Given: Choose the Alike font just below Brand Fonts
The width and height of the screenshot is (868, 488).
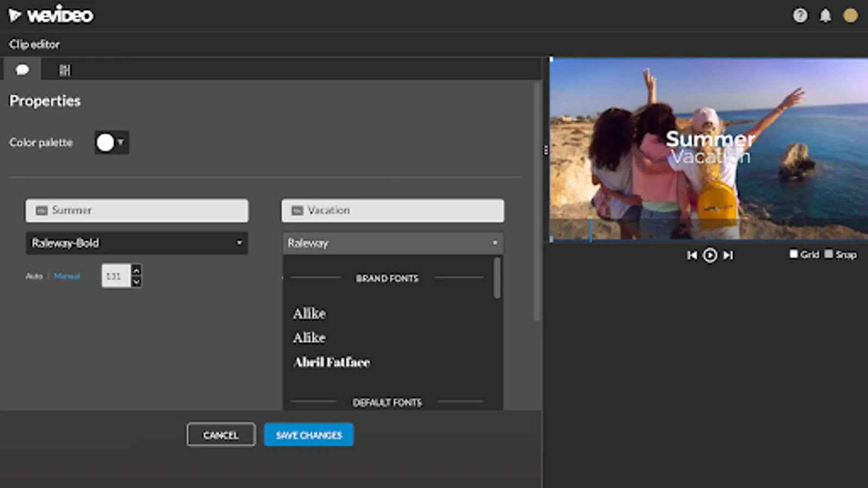Looking at the screenshot, I should point(310,313).
